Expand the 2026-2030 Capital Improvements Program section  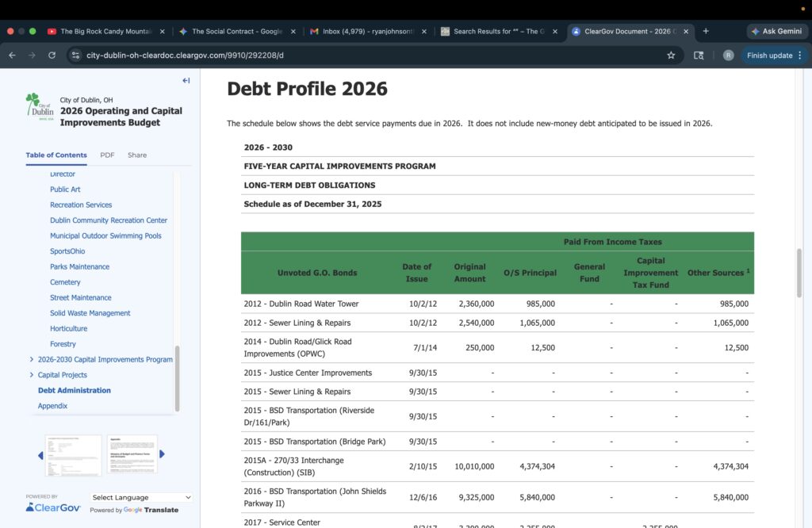[31, 359]
